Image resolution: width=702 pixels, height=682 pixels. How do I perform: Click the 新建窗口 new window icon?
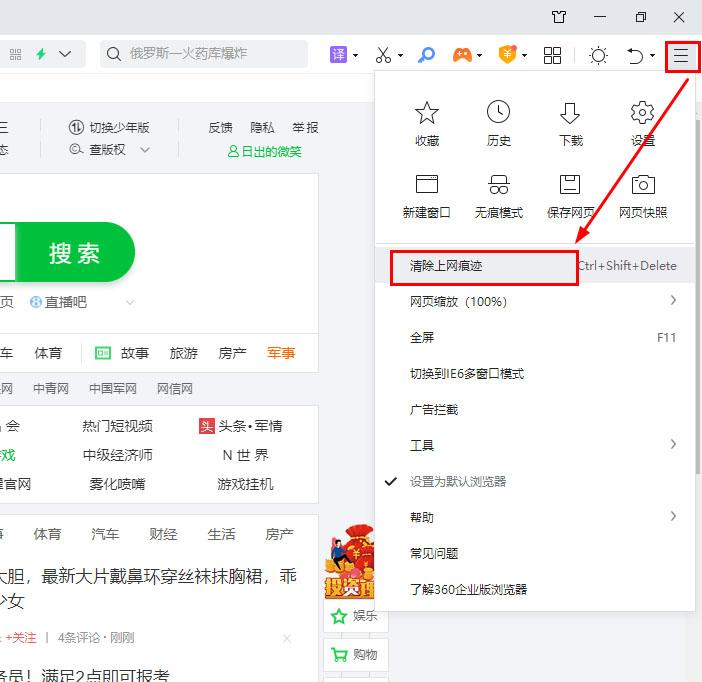click(x=427, y=185)
